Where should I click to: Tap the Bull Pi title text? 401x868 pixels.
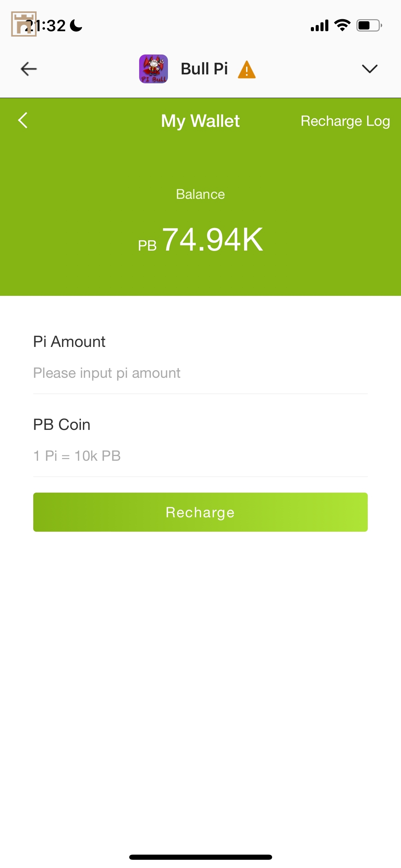click(204, 69)
